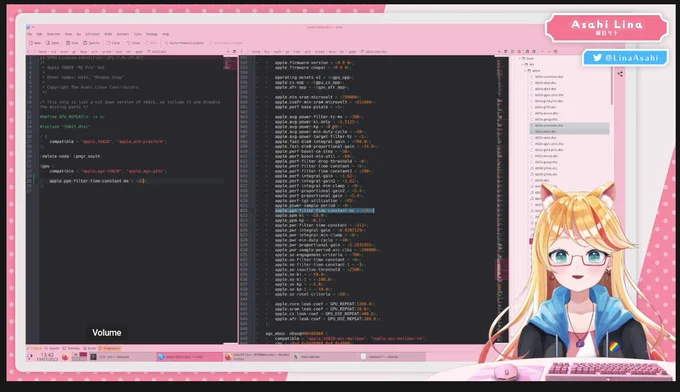Viewport: 680px width, 392px height.
Task: Click the New document toolbar button
Action: 35,43
